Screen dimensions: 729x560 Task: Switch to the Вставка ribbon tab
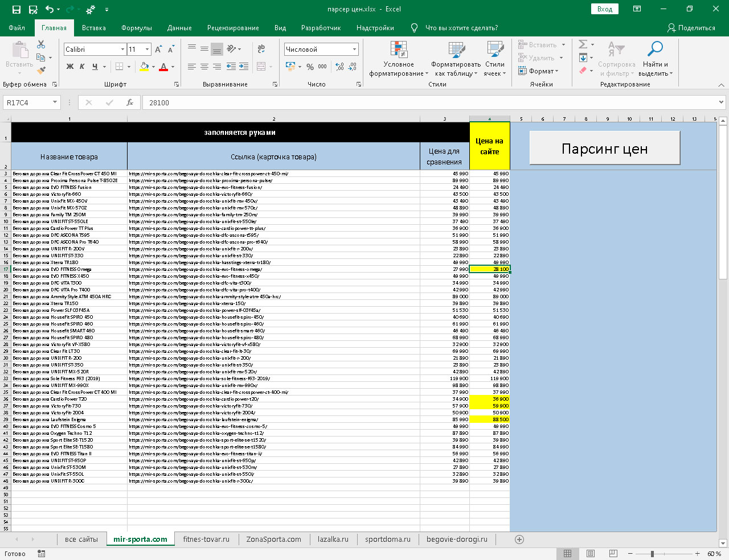(94, 28)
